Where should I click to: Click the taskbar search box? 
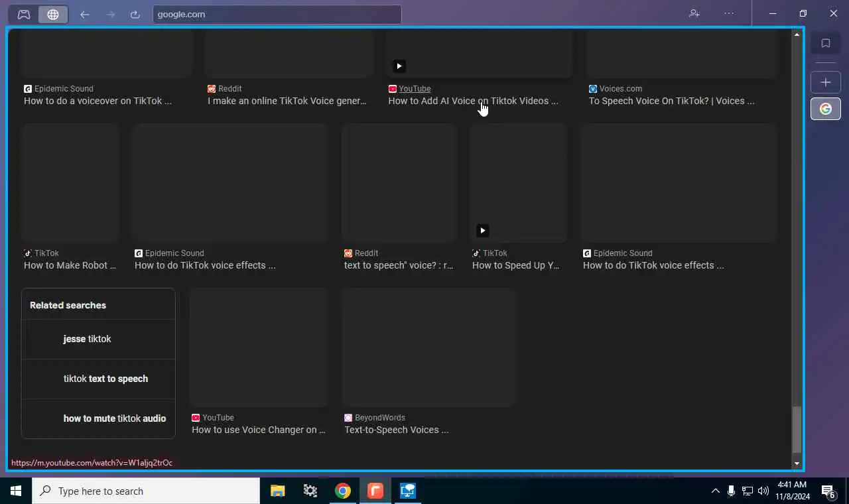146,491
